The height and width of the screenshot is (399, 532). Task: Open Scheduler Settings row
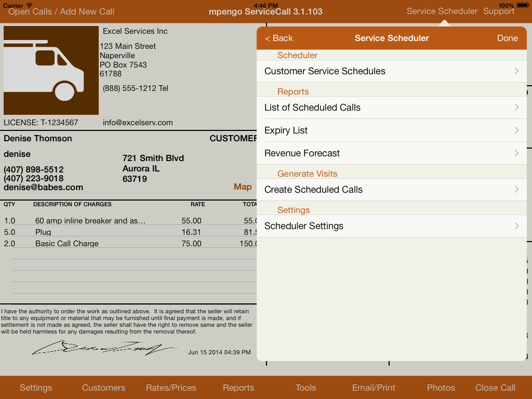[x=304, y=226]
